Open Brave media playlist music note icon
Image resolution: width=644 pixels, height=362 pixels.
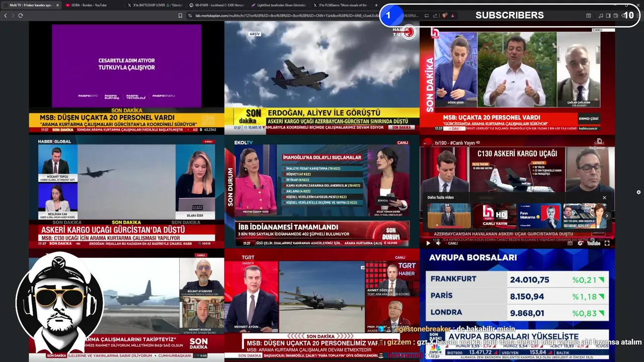[x=601, y=16]
